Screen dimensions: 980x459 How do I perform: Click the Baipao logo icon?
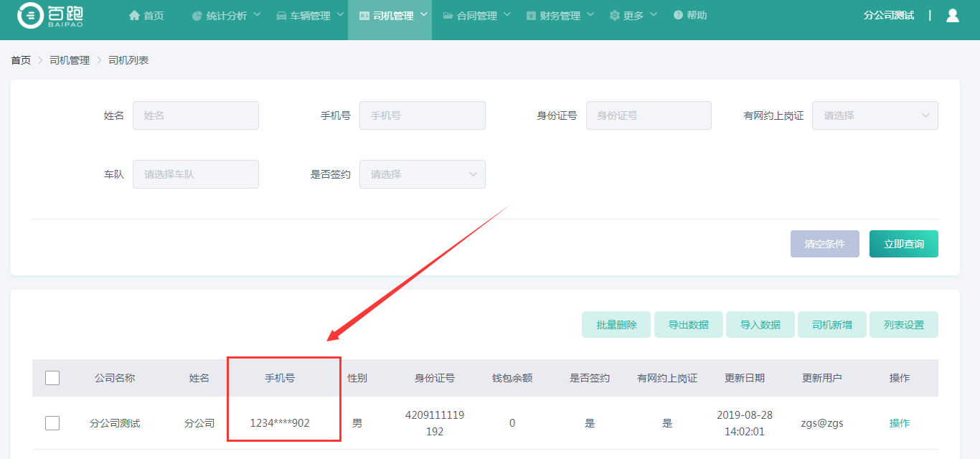click(x=31, y=15)
